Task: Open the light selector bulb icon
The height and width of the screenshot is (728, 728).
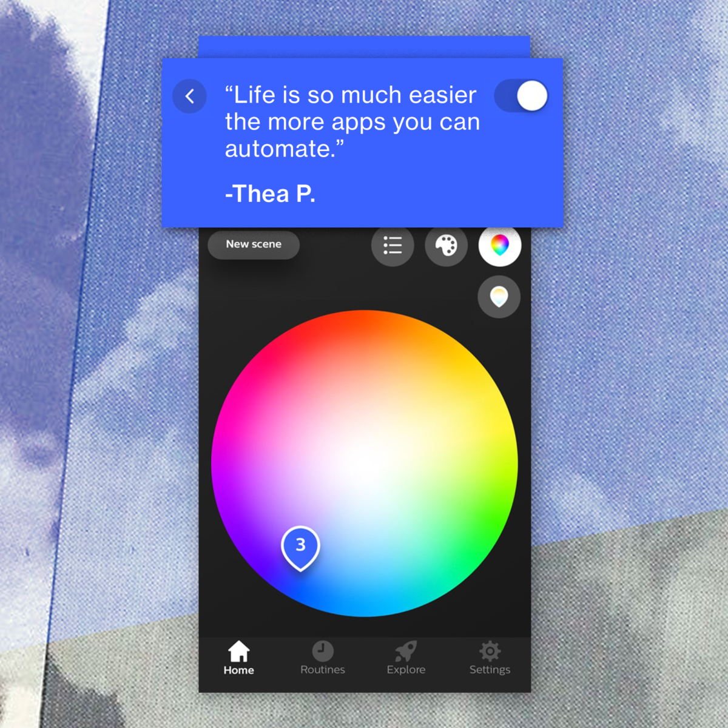Action: pyautogui.click(x=499, y=297)
